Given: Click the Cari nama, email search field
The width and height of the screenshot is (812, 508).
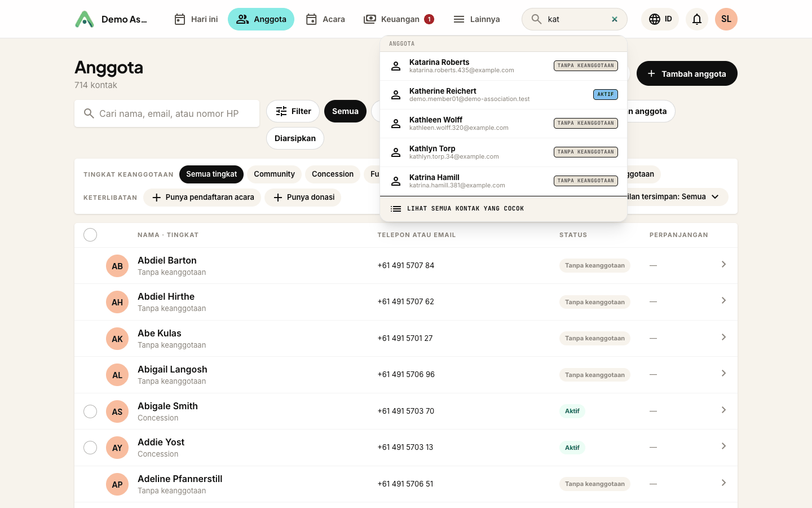Looking at the screenshot, I should tap(167, 113).
